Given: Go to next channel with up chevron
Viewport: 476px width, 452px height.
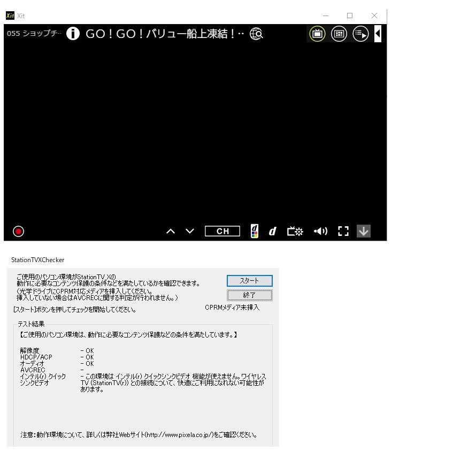Looking at the screenshot, I should [171, 231].
